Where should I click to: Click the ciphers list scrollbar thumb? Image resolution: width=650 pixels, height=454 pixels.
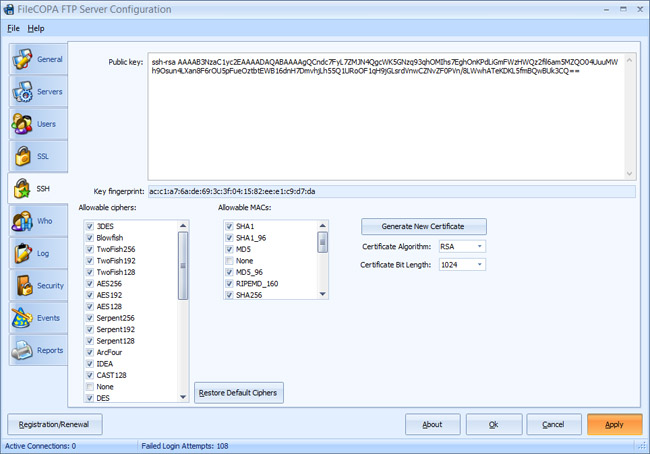183,265
